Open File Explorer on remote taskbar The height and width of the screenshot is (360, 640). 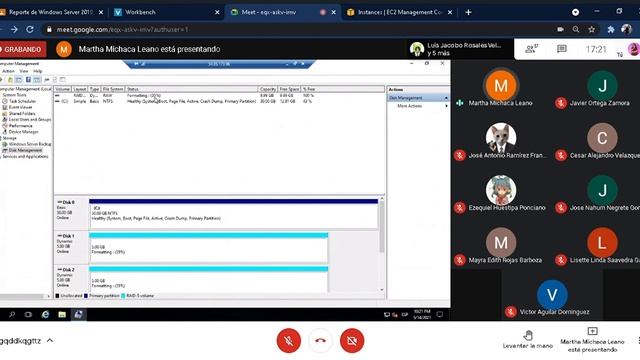coord(62,314)
